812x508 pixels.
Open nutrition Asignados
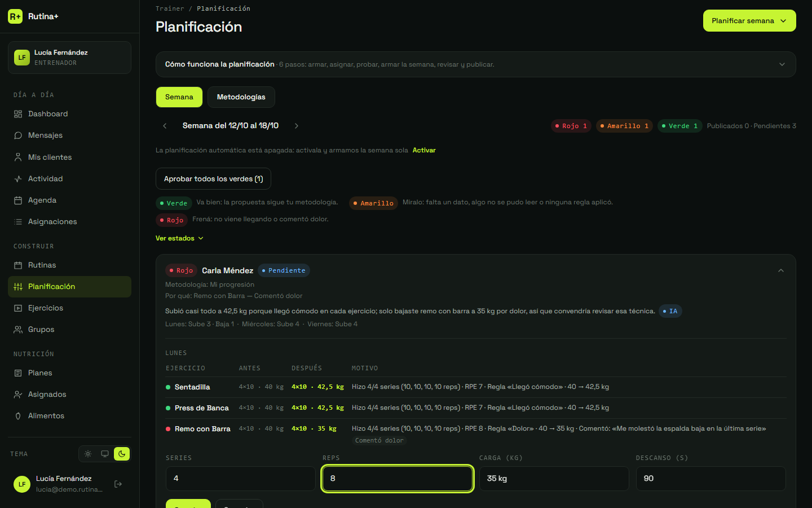click(x=69, y=395)
